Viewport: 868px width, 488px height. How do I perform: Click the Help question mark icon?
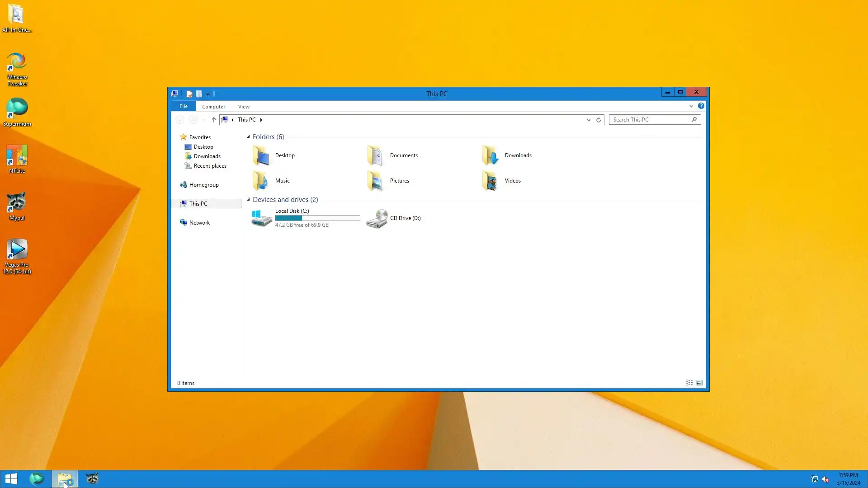click(701, 106)
